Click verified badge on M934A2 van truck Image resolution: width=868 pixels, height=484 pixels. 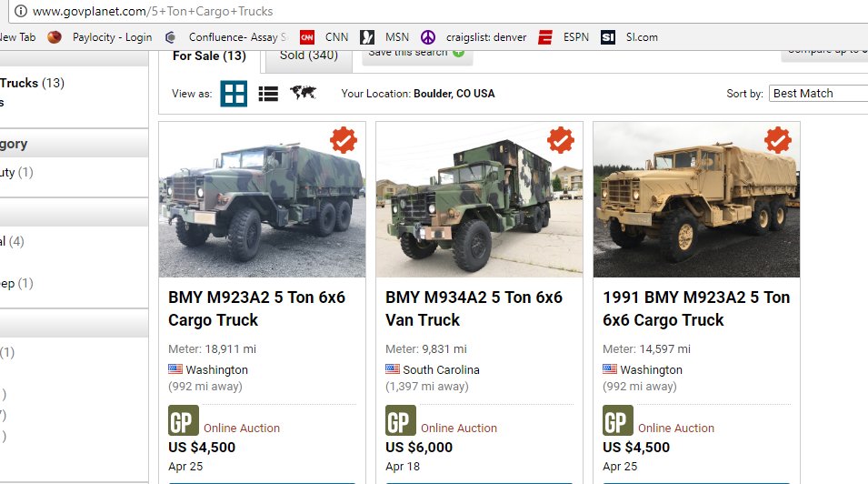click(x=561, y=140)
